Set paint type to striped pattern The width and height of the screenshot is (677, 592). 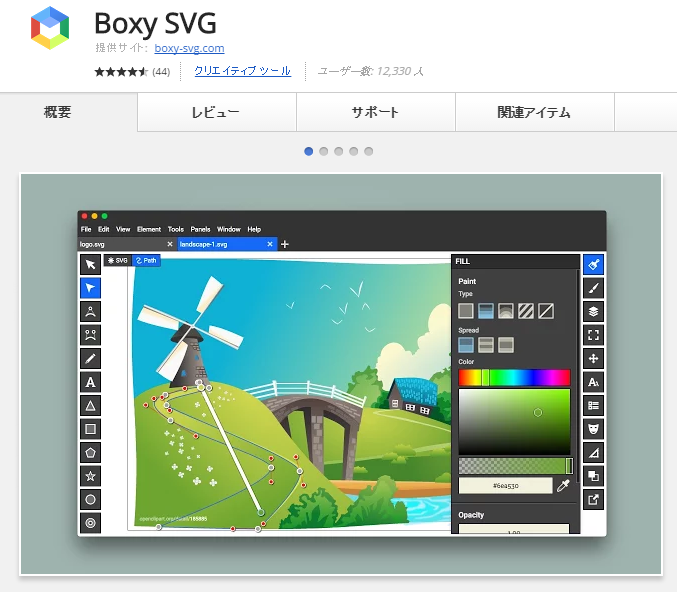(x=525, y=311)
